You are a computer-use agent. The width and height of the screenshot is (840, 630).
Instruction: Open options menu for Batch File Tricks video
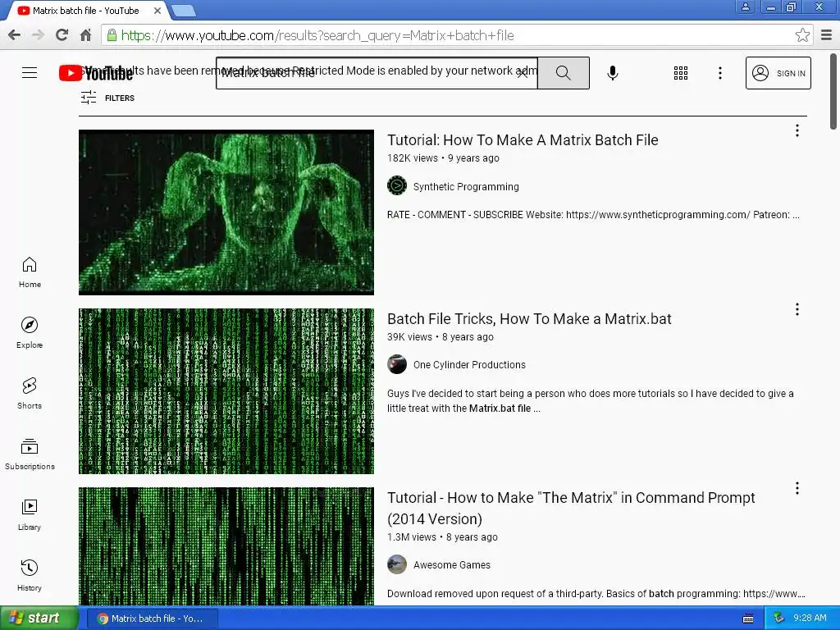[797, 309]
